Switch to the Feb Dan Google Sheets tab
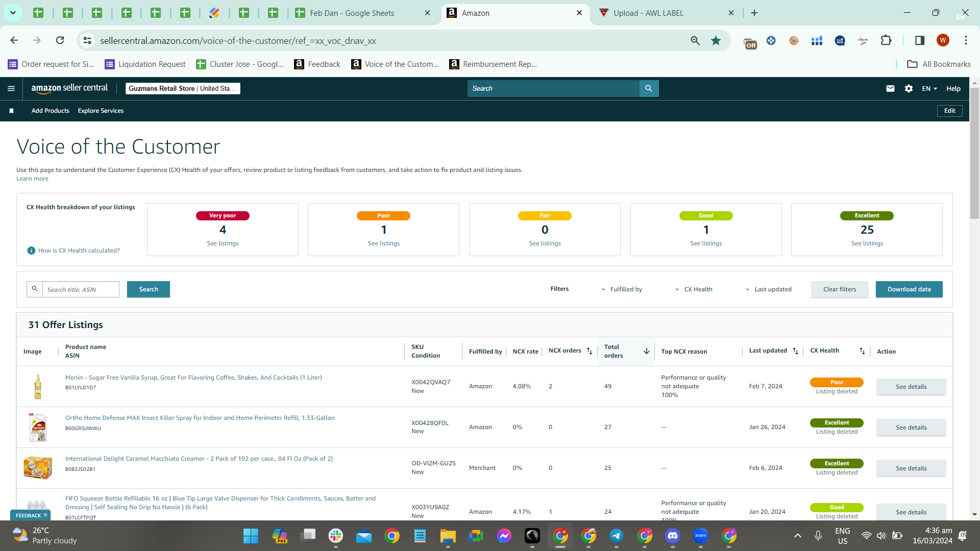This screenshot has width=980, height=551. pos(363,13)
